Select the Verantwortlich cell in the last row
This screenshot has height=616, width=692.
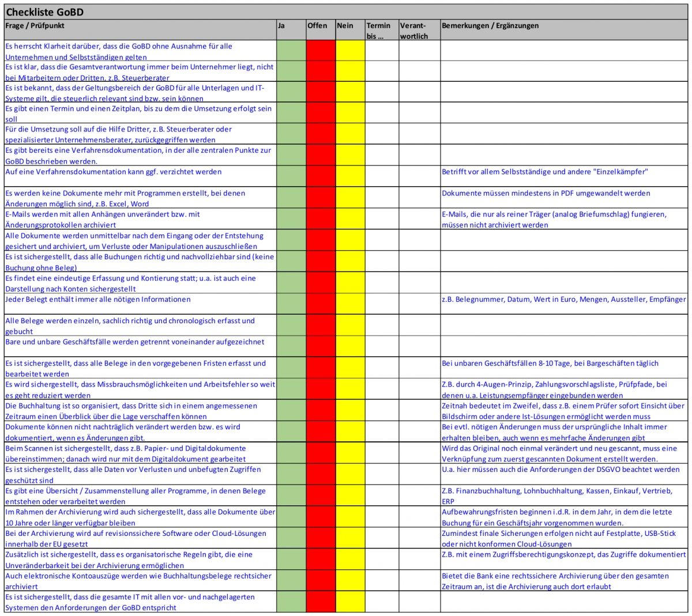[419, 602]
